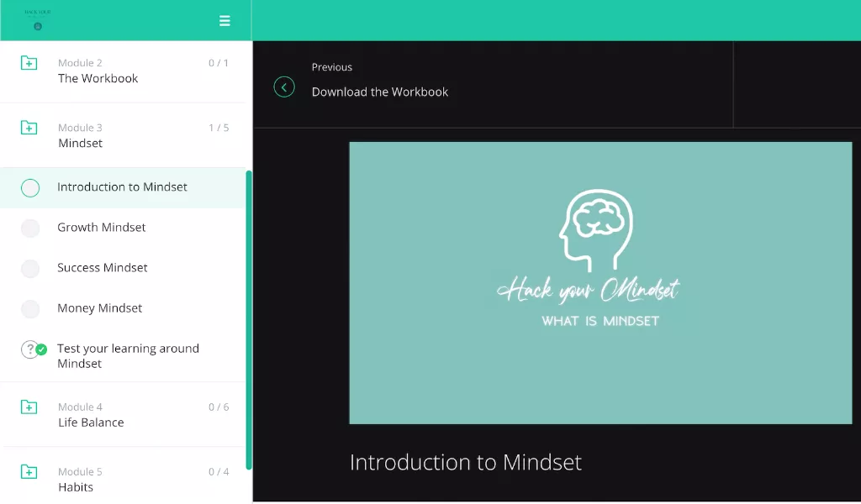Expand Module 2 The Workbook section
Image resolution: width=861 pixels, height=504 pixels.
coord(123,71)
